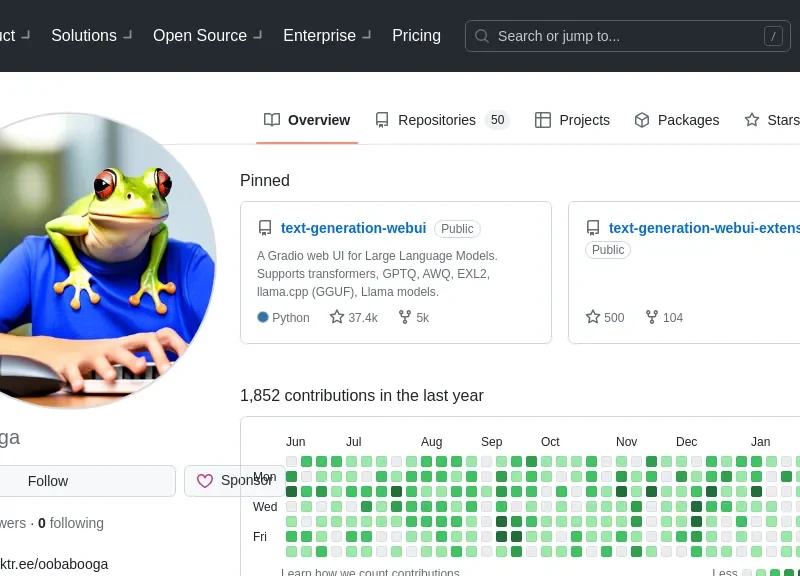This screenshot has height=576, width=800.
Task: Open Learn how we count contributions link
Action: pyautogui.click(x=370, y=571)
